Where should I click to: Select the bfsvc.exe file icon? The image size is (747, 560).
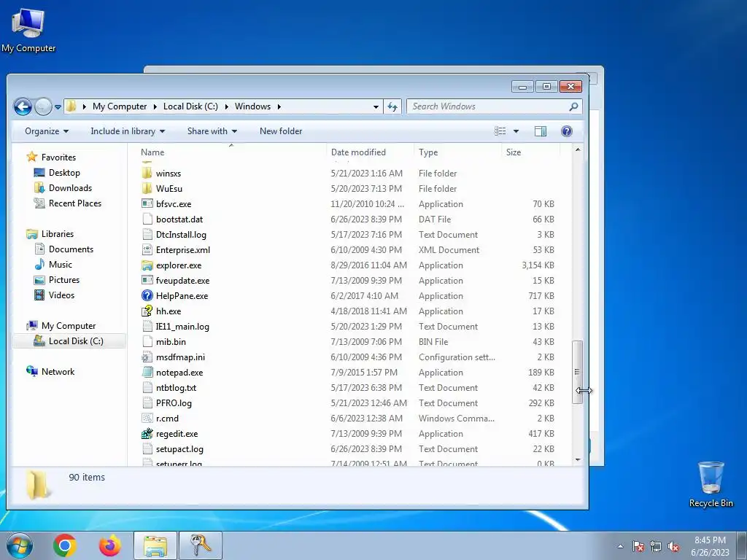tap(147, 204)
